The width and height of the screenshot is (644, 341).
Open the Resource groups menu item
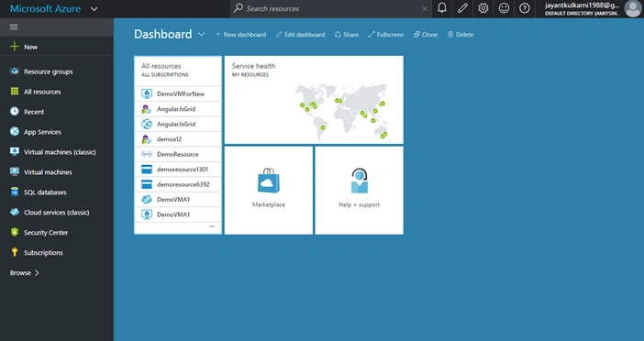[x=57, y=71]
